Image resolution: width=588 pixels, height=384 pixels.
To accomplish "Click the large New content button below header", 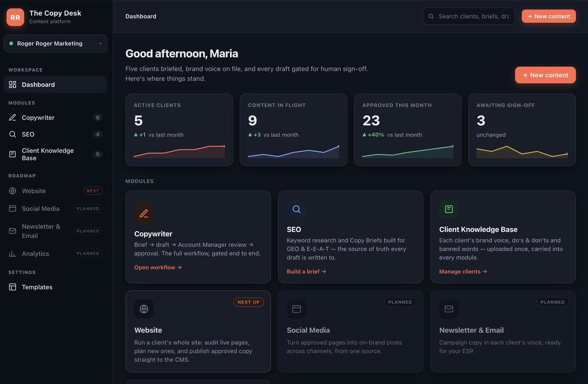I will [x=545, y=75].
